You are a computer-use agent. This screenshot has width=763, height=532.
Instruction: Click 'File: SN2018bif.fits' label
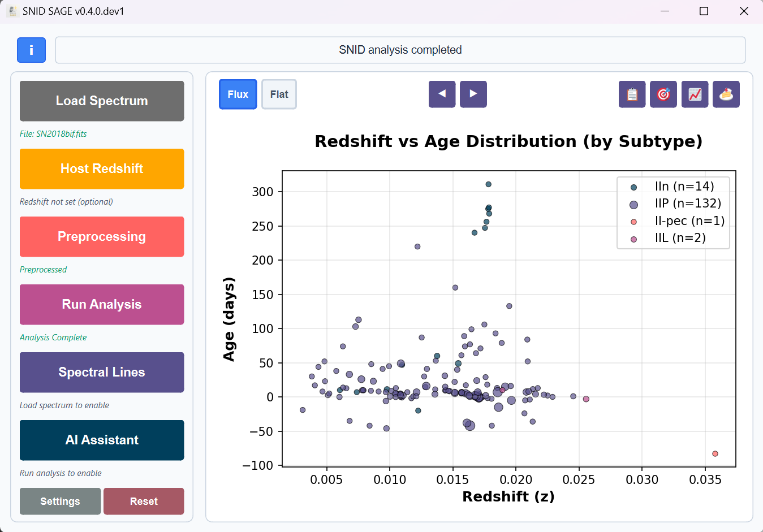[53, 134]
